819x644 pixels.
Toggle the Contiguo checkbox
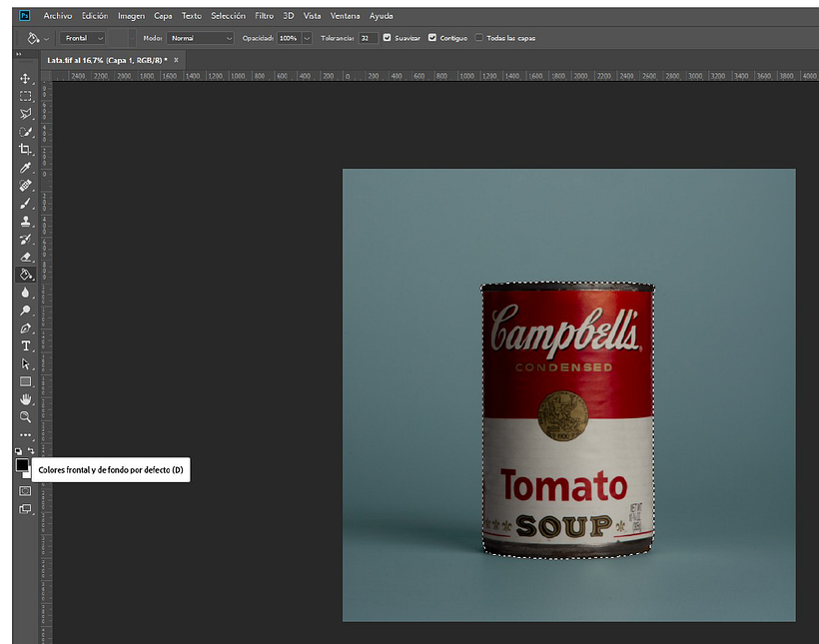tap(431, 38)
